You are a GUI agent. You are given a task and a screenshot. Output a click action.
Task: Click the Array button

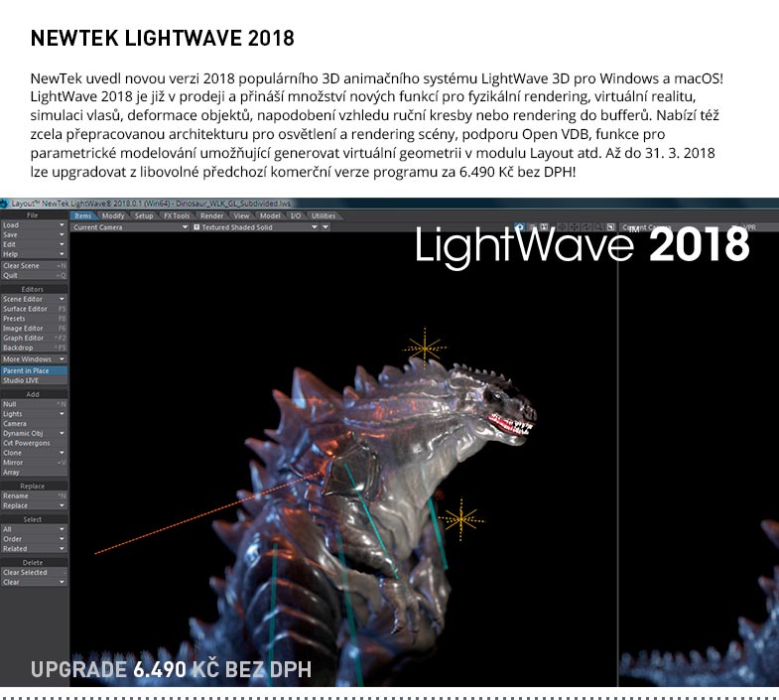pos(34,473)
